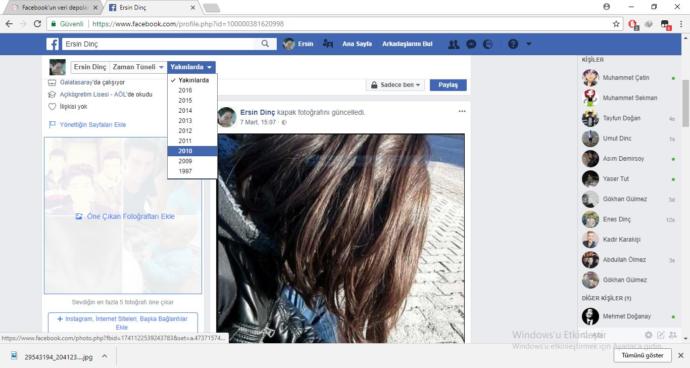
Task: Go to Ana Sayfa
Action: (357, 44)
